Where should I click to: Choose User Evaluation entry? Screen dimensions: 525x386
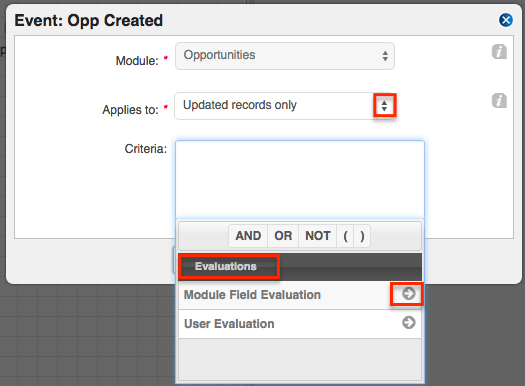(x=300, y=324)
